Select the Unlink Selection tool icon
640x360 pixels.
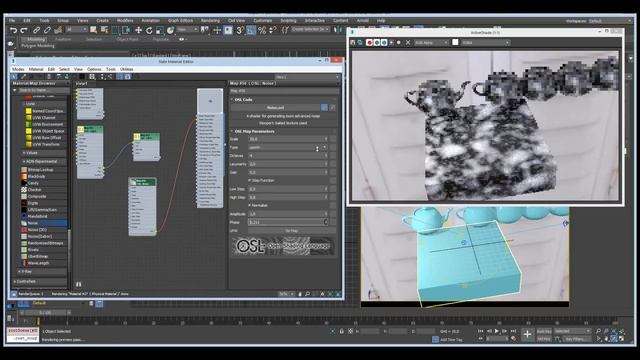tap(47, 30)
